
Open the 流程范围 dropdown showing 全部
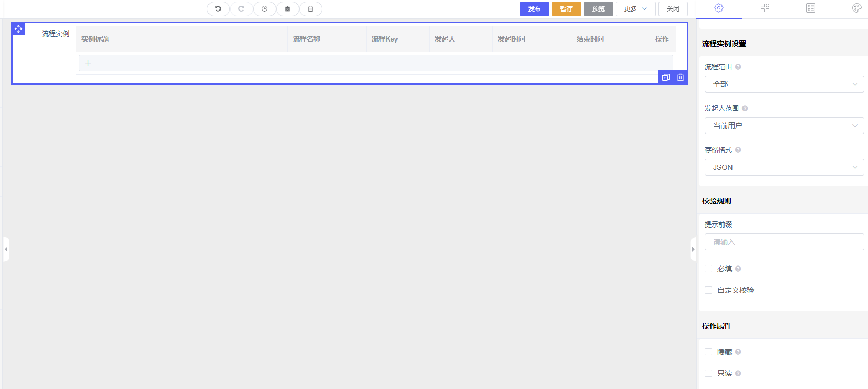click(784, 84)
